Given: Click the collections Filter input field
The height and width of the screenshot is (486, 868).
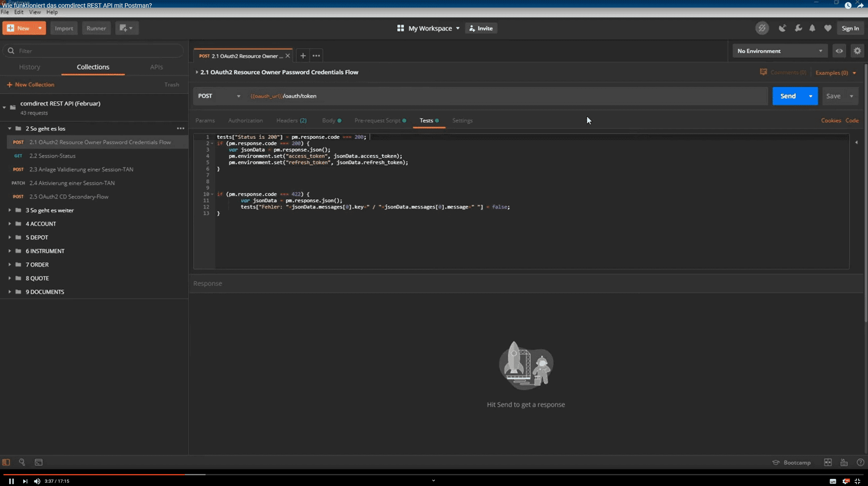Looking at the screenshot, I should [94, 51].
